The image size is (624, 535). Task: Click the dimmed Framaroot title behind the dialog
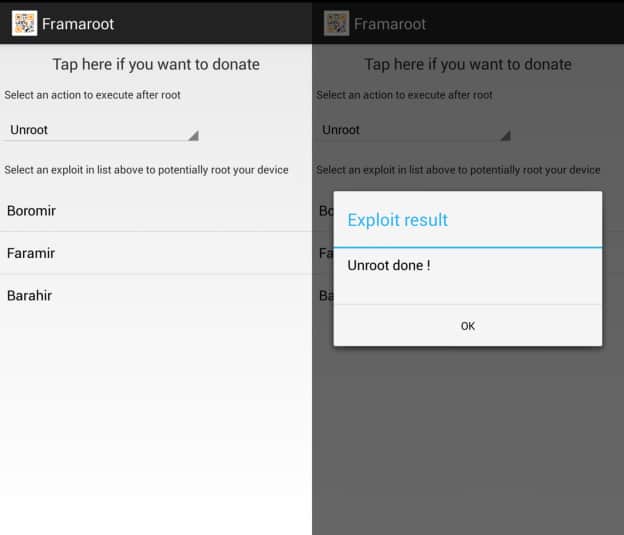pos(390,24)
